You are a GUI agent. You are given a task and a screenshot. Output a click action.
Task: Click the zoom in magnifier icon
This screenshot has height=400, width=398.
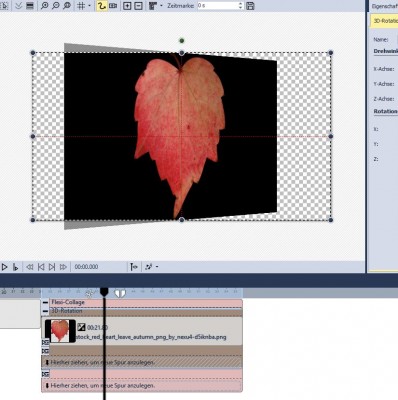point(44,6)
